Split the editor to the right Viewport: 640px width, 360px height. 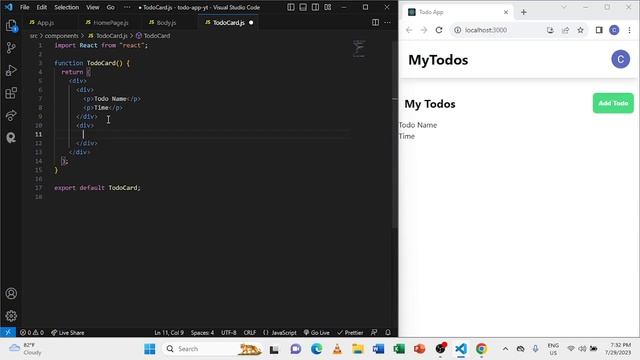tap(375, 22)
